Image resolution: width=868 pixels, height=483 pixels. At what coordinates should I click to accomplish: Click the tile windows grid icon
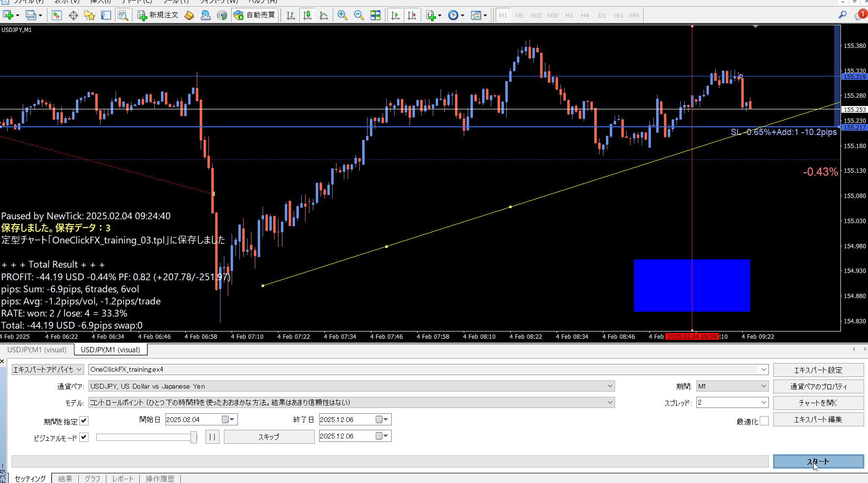click(375, 15)
